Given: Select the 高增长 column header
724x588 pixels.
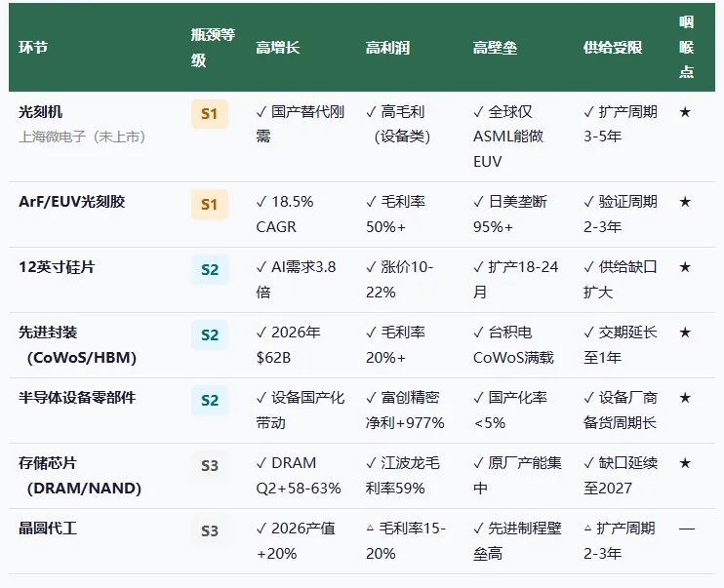Looking at the screenshot, I should pyautogui.click(x=278, y=47).
